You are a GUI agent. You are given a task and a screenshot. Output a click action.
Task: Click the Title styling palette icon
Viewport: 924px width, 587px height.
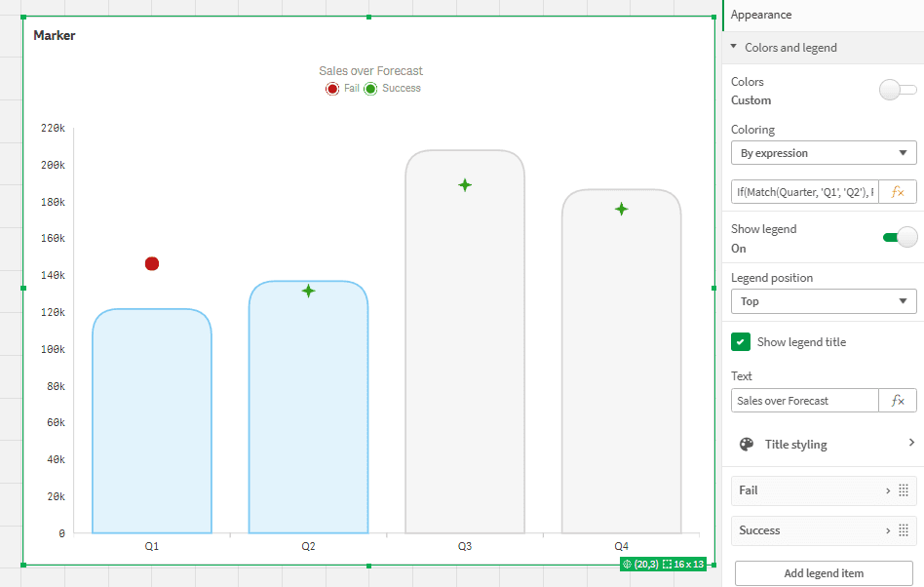(x=747, y=445)
